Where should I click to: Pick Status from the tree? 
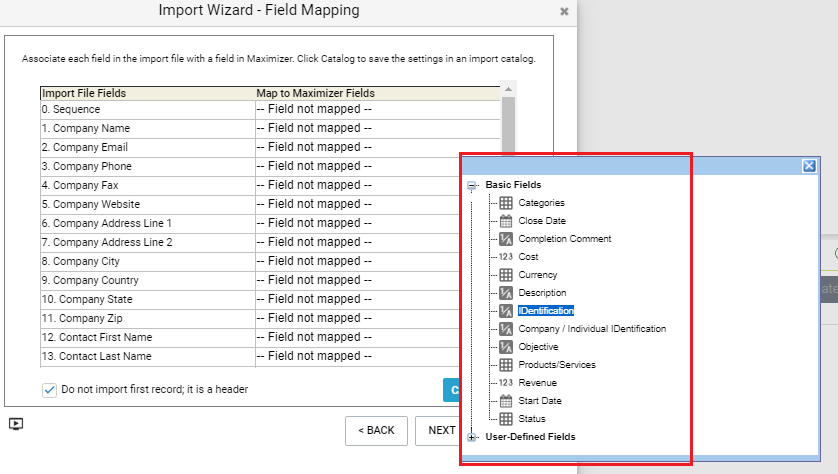[532, 419]
